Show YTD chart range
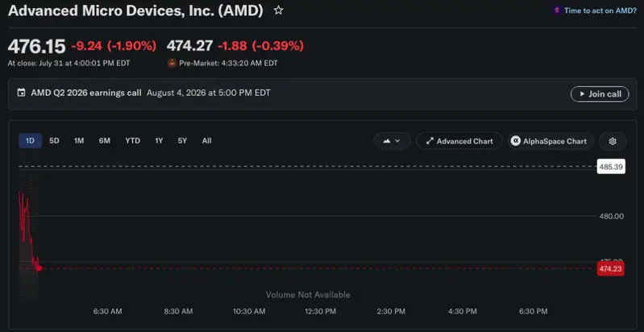Image resolution: width=644 pixels, height=332 pixels. click(133, 141)
